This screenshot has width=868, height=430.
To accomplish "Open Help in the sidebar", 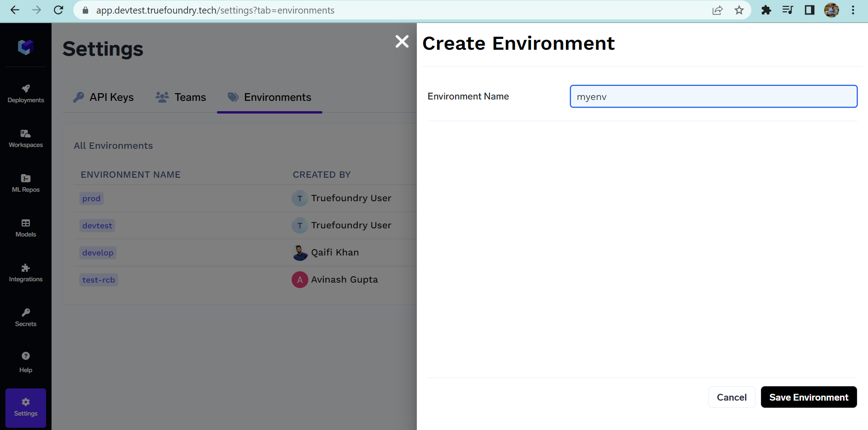I will [26, 363].
